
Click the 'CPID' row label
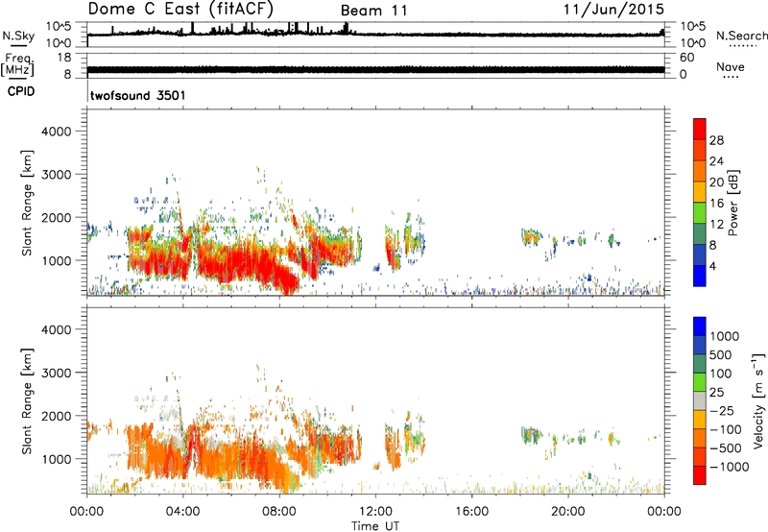point(21,91)
